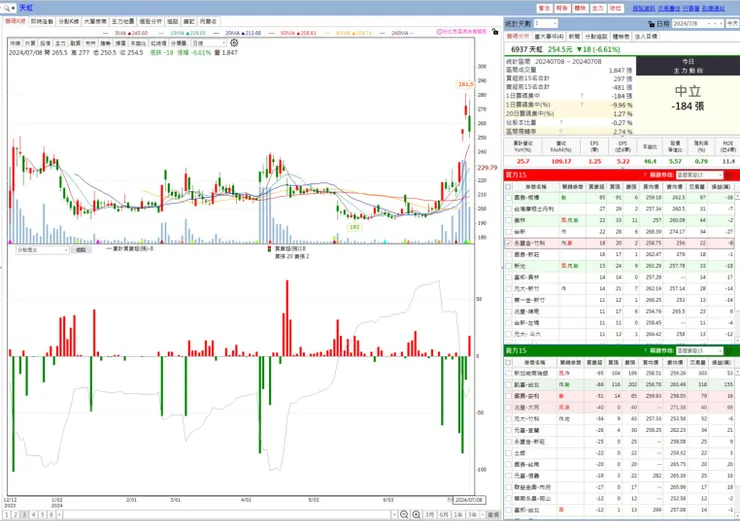Viewport: 740px width, 521px height.
Task: Open the 關鍵券商 dropdown in 買方15 header
Action: coord(699,175)
